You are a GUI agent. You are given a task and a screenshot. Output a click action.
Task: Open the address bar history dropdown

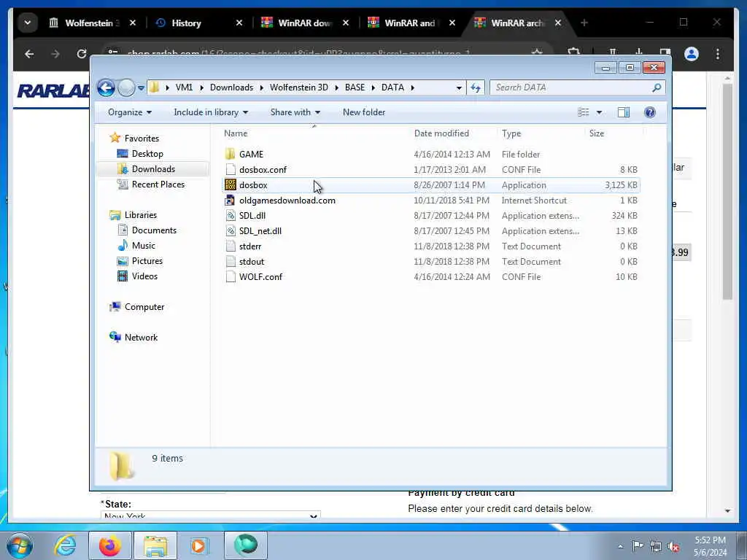(459, 87)
